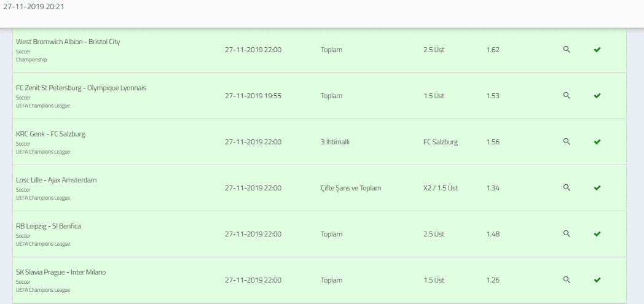Open magnifier for RB Leipzig match
This screenshot has height=304, width=644.
[567, 234]
